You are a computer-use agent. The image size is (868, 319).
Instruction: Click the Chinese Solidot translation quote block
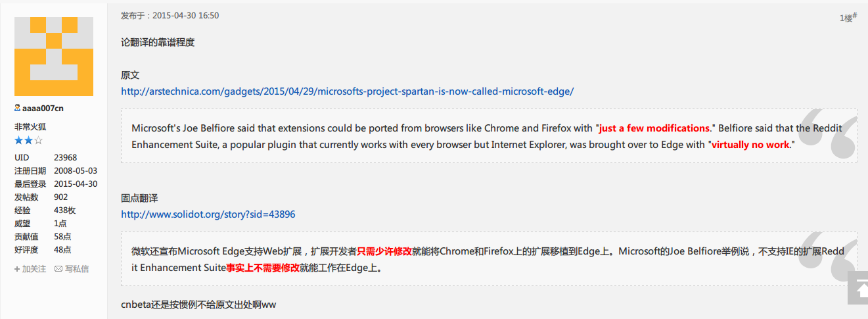point(460,259)
